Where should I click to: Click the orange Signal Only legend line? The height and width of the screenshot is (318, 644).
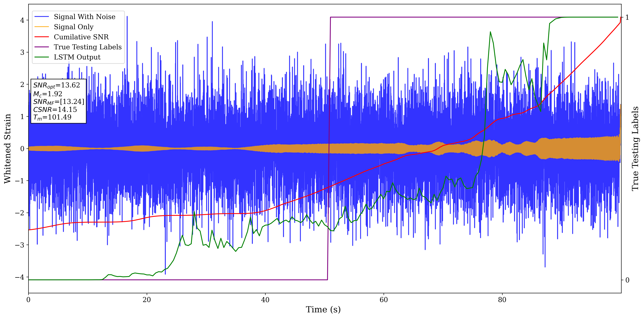click(x=42, y=27)
